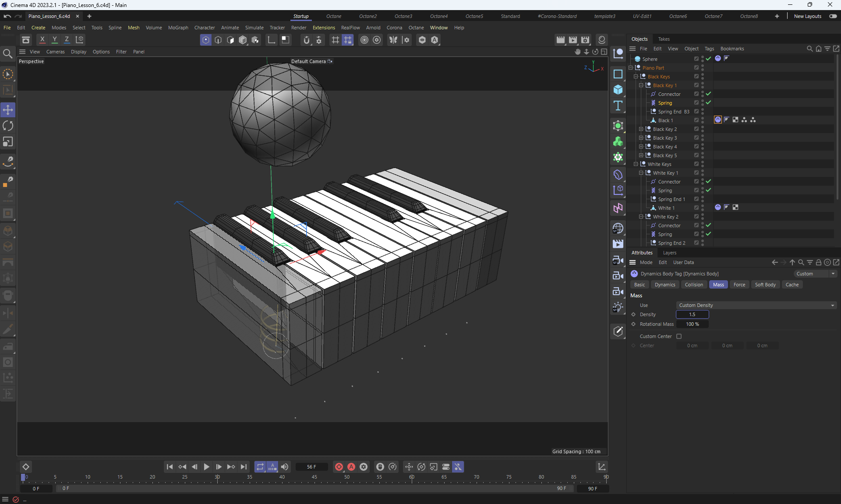The height and width of the screenshot is (504, 841).
Task: Expand the Black Key 2 tree item
Action: 641,129
